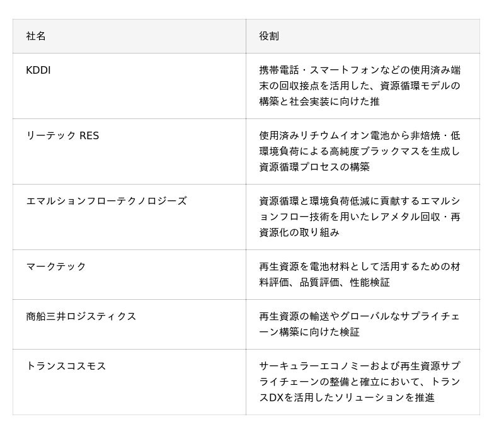Click the line スDXを活用したソリューションを推進
The height and width of the screenshot is (434, 504).
click(347, 397)
